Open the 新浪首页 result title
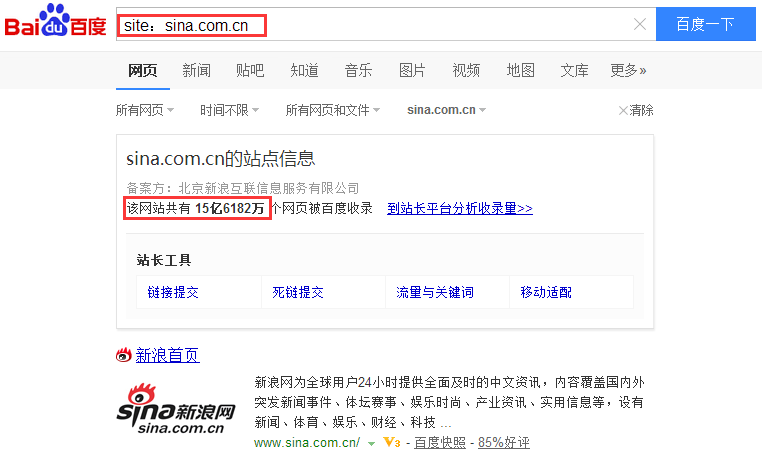 tap(167, 355)
